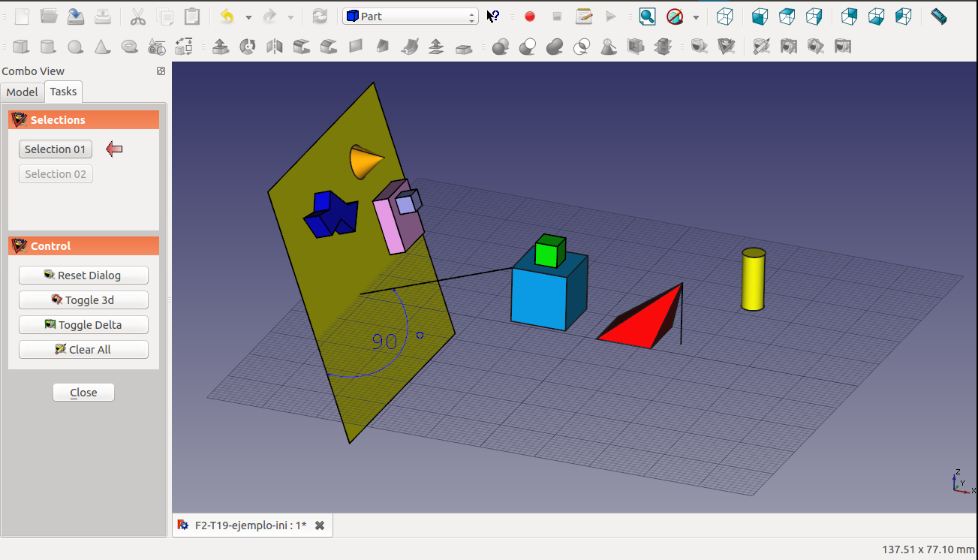This screenshot has height=560, width=978.
Task: Start macro recording with the red circle
Action: (x=530, y=17)
